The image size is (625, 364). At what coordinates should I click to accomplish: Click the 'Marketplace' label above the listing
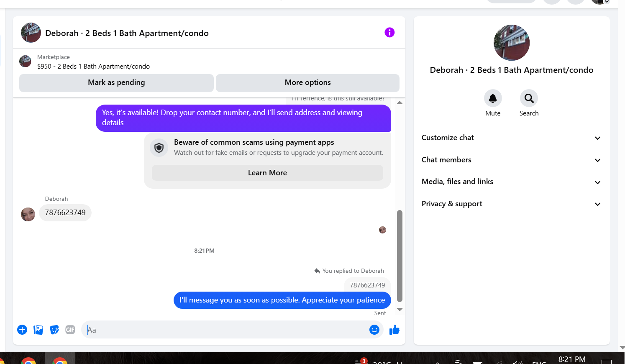pos(54,57)
